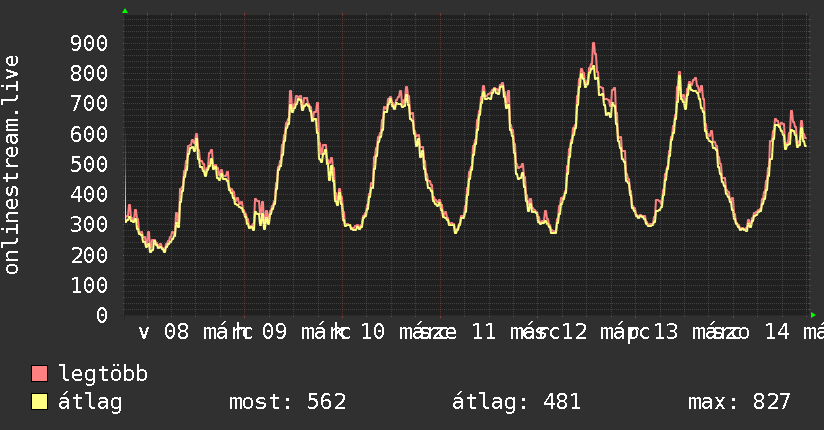Click the 600 y-axis label
Image resolution: width=824 pixels, height=430 pixels.
pos(89,134)
